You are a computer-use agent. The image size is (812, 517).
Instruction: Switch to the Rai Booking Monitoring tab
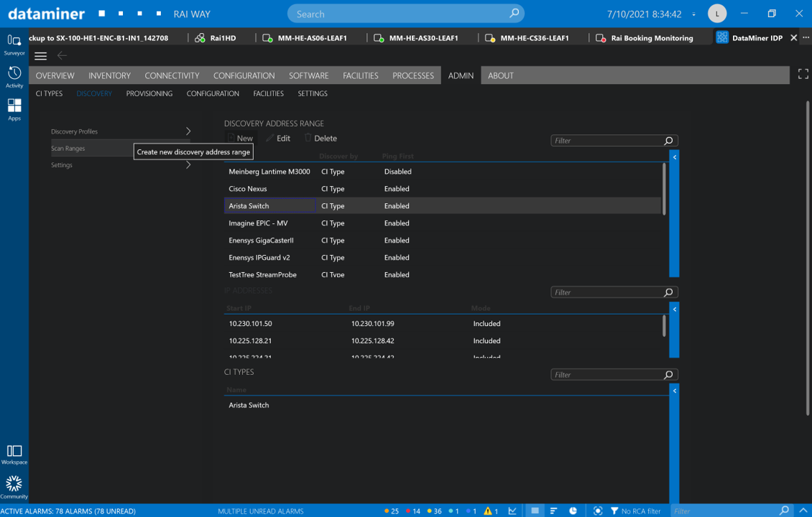coord(645,38)
